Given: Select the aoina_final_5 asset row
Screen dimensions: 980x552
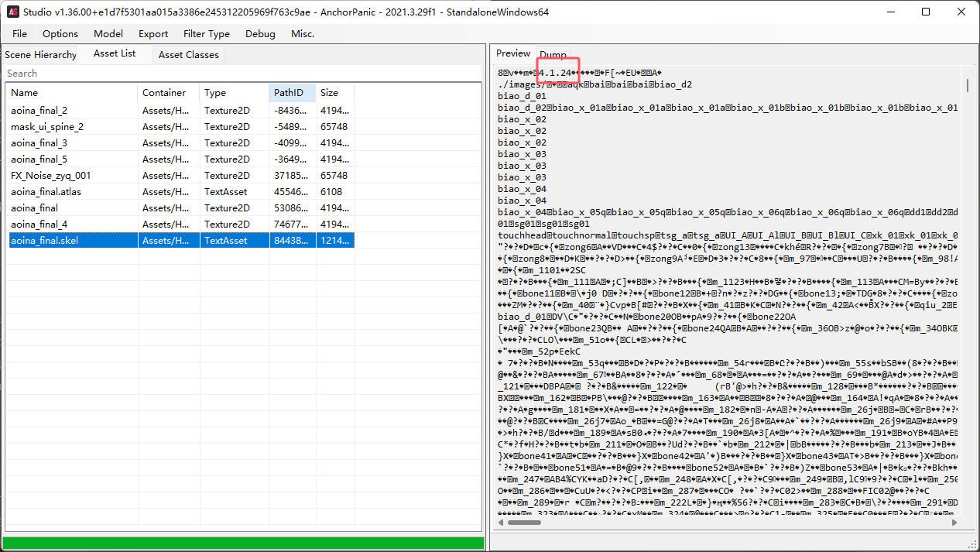Looking at the screenshot, I should coord(180,159).
